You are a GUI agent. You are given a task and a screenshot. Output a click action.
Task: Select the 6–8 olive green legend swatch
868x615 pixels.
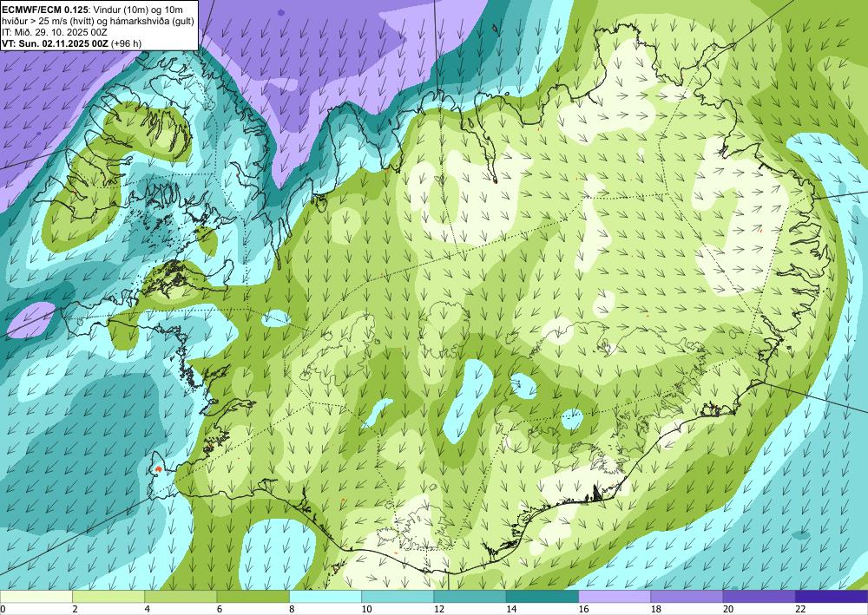pos(253,597)
